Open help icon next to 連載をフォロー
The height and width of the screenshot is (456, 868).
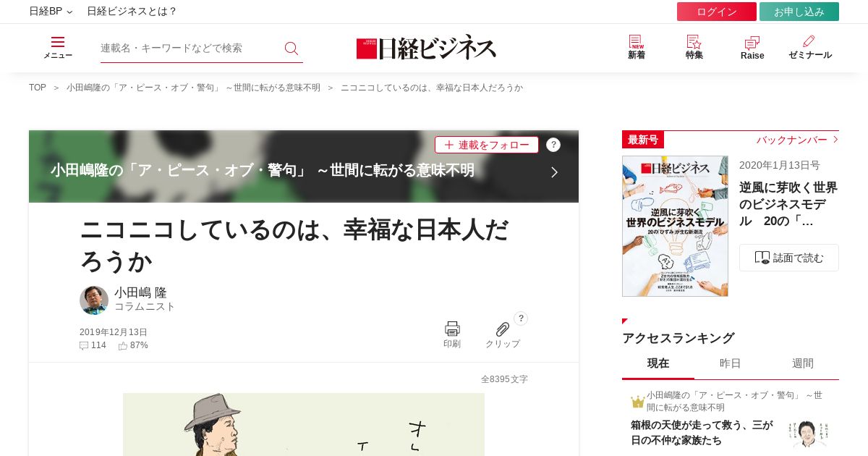[x=553, y=145]
